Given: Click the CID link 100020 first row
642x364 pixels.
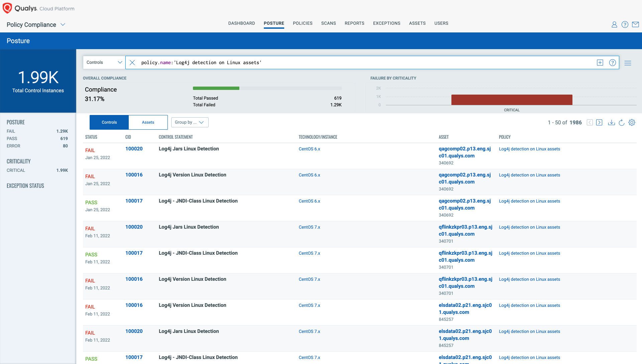Looking at the screenshot, I should tap(134, 148).
